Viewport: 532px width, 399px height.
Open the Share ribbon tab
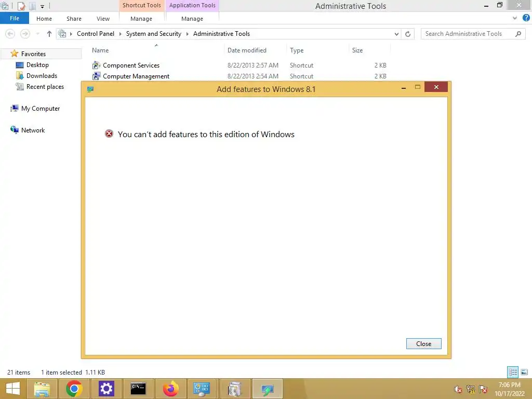click(x=74, y=19)
